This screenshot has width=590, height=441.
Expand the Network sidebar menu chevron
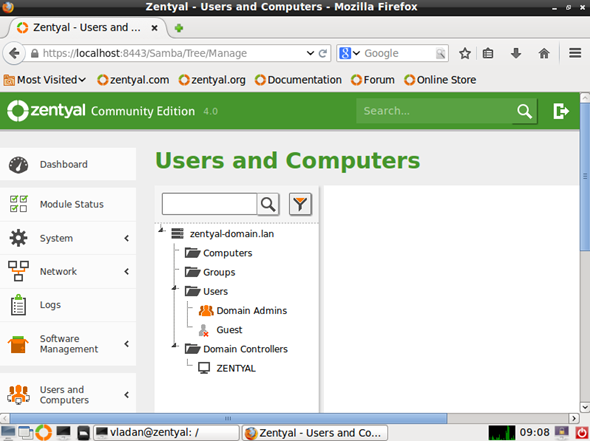click(127, 271)
